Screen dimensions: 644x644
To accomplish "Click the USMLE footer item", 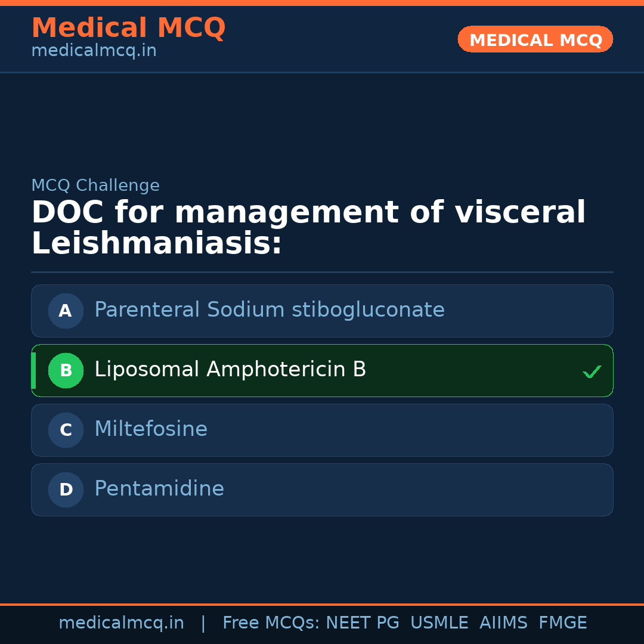I will point(439,622).
